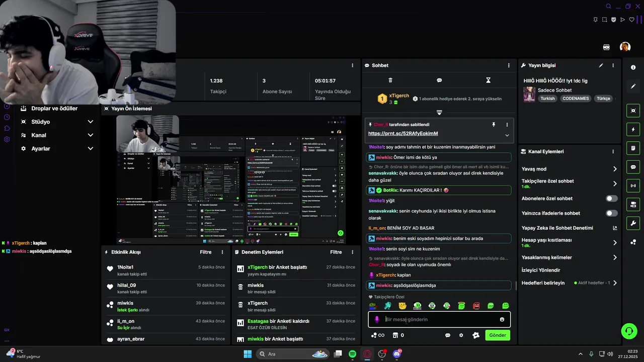Click the pencil quick action in the right bar
This screenshot has height=362, width=644.
[633, 86]
